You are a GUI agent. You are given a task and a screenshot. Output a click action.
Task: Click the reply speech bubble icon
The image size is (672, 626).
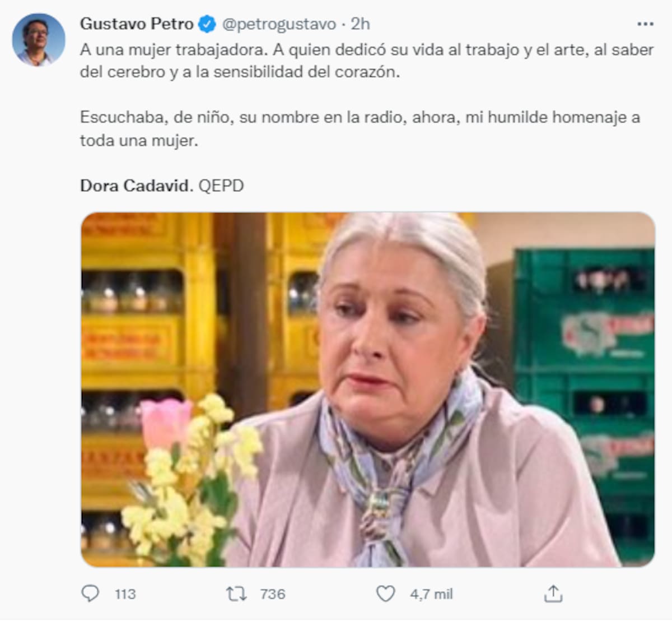(x=90, y=593)
